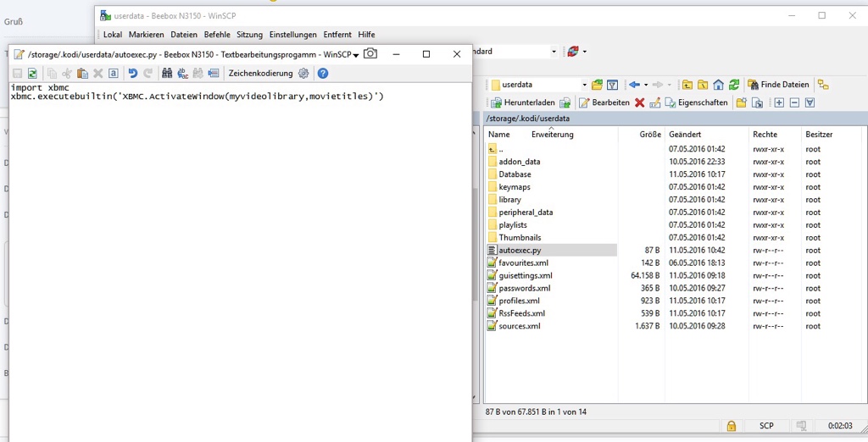Go to the root directory icon
This screenshot has height=442, width=868.
[703, 85]
